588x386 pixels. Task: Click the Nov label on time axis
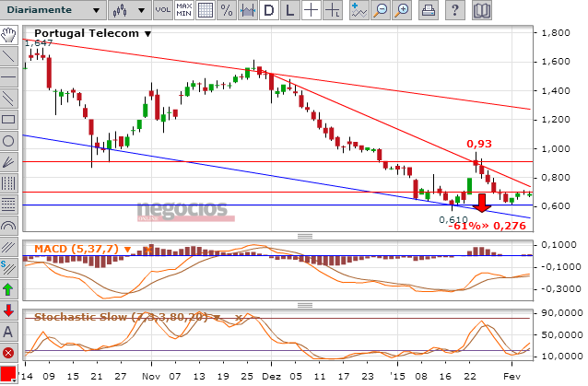point(151,377)
